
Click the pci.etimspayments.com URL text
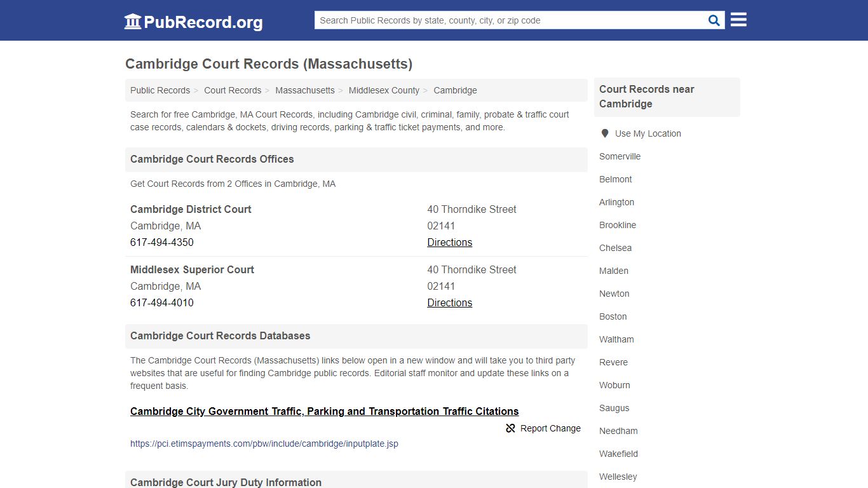click(x=264, y=444)
